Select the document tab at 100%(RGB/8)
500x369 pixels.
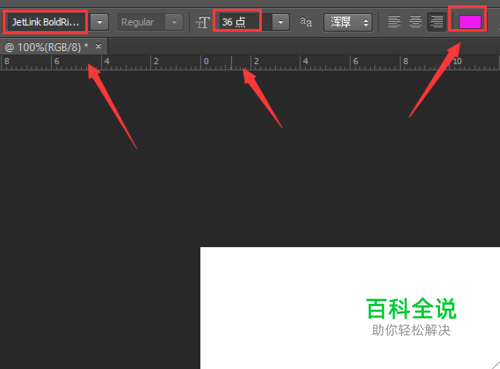point(47,47)
